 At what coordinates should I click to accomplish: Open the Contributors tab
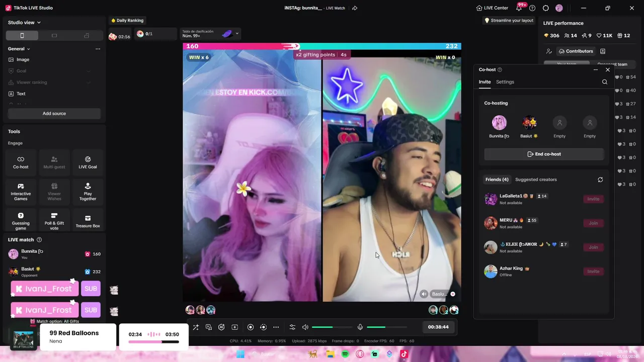[576, 51]
